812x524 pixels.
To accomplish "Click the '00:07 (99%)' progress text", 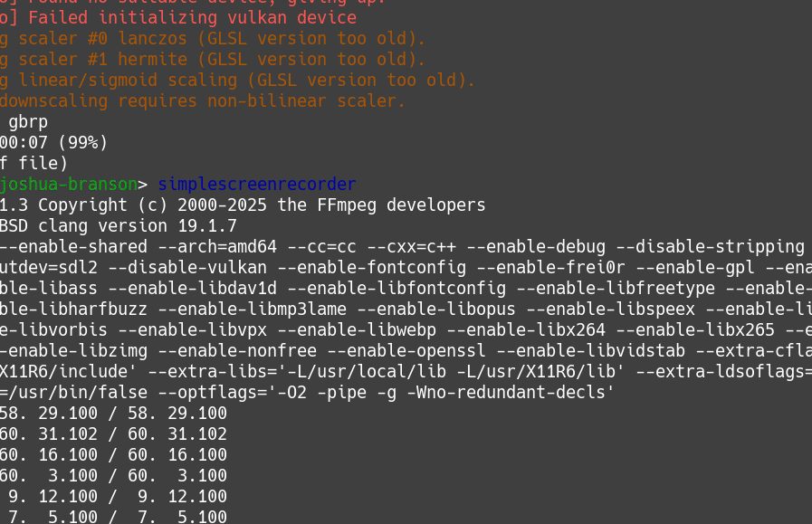I will coord(54,143).
